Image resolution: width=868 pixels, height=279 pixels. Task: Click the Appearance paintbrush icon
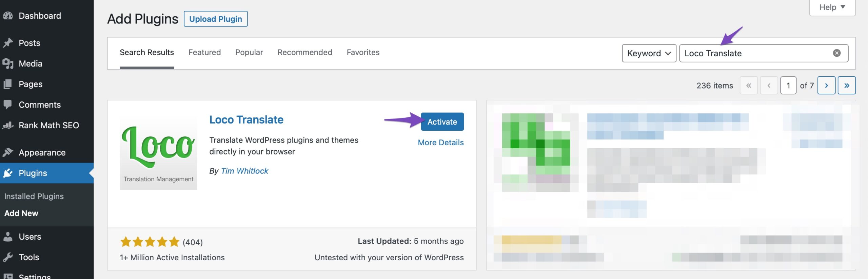(x=8, y=152)
